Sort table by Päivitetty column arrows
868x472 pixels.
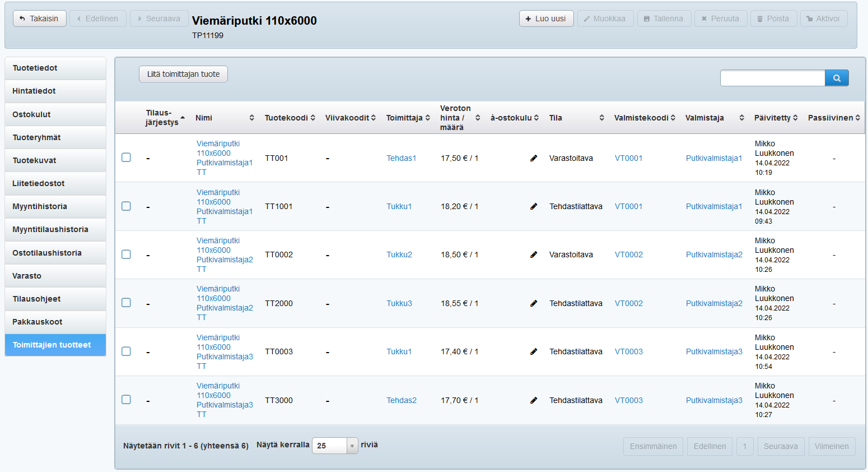click(x=795, y=118)
